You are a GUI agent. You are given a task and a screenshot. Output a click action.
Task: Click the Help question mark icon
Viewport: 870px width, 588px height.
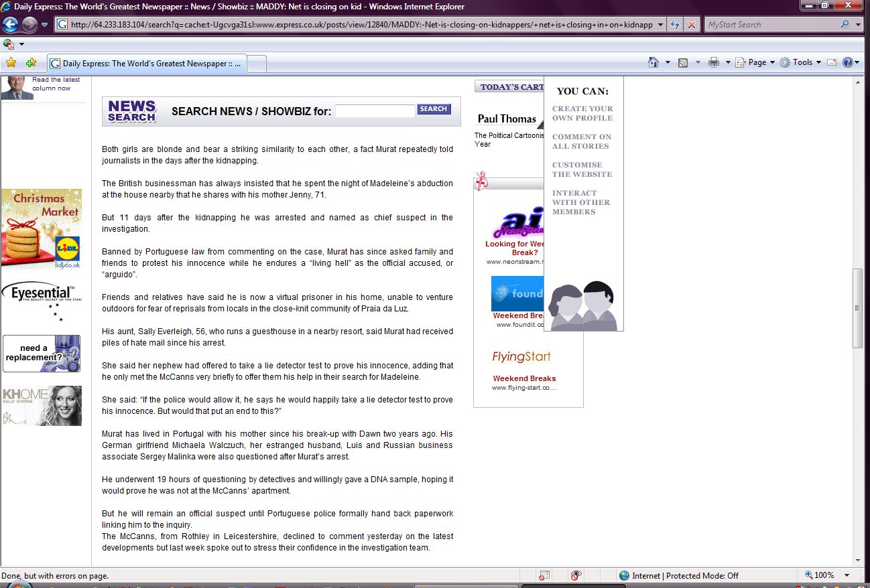tap(847, 62)
